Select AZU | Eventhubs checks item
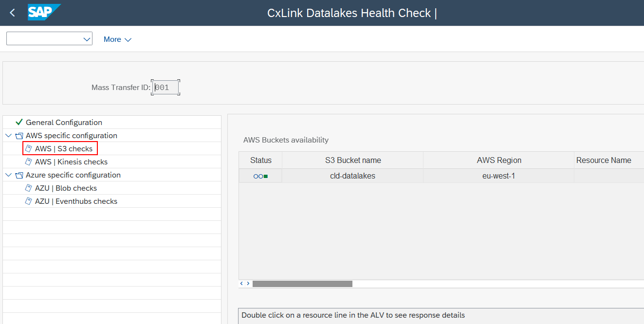The width and height of the screenshot is (644, 324). (x=76, y=201)
